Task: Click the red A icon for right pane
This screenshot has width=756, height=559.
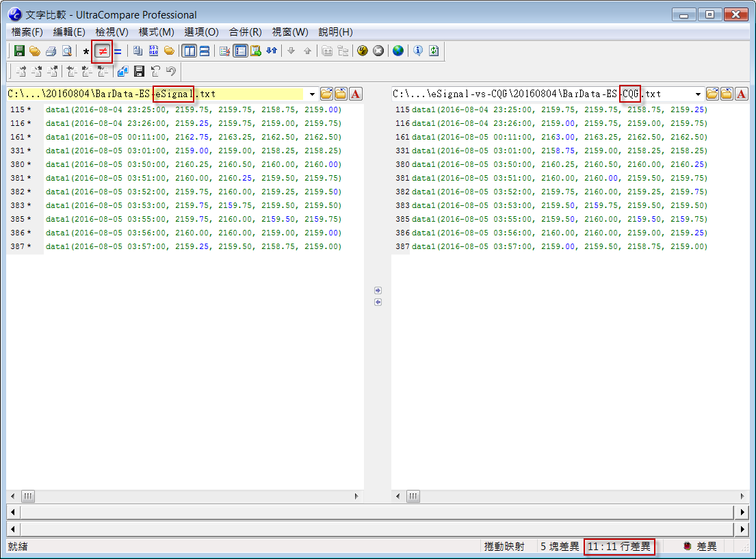Action: point(742,94)
